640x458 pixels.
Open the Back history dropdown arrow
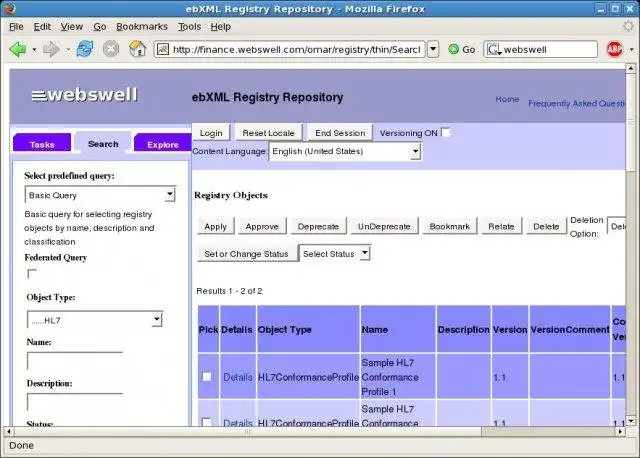tap(34, 50)
